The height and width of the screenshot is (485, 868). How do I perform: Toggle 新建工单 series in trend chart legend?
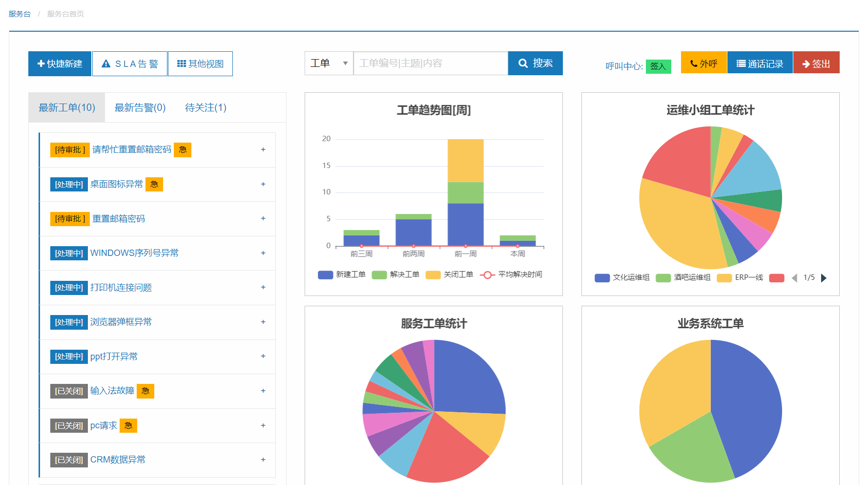click(x=326, y=275)
